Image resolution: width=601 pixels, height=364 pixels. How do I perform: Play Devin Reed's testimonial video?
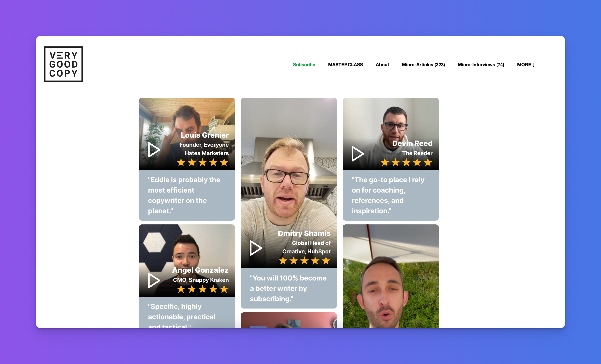tap(358, 154)
